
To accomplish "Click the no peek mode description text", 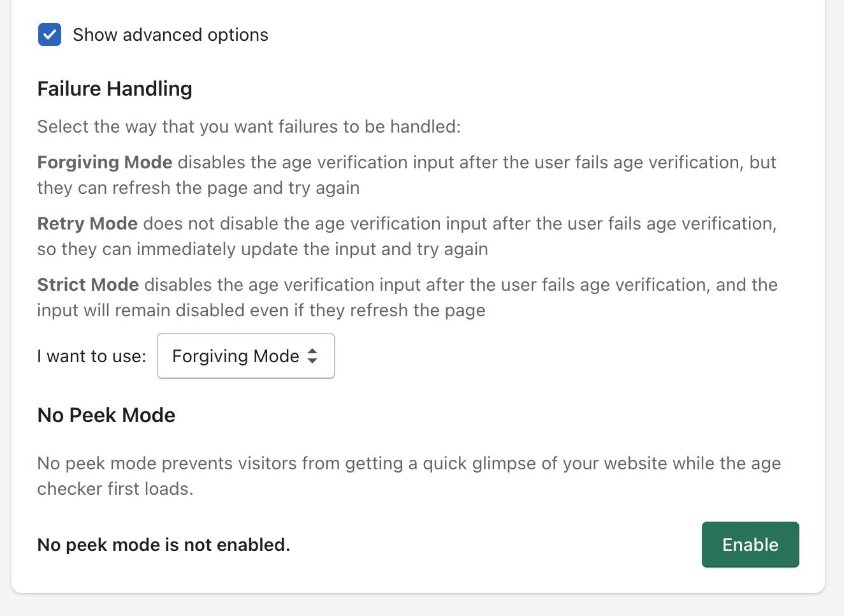I will (x=408, y=476).
